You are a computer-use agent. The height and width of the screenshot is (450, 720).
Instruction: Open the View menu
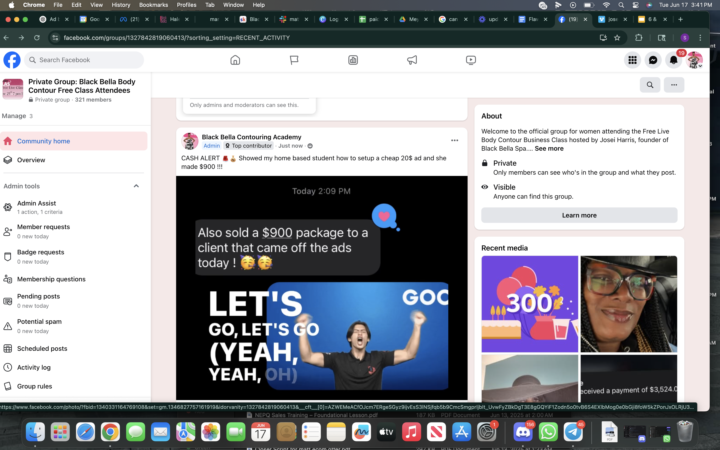(96, 5)
